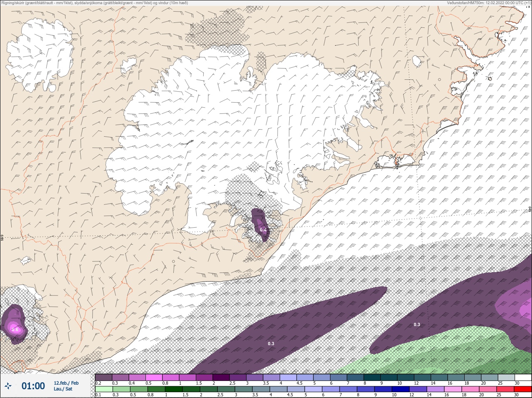Image resolution: width=532 pixels, height=398 pixels.
Task: Click the 01:00 forecast time display
Action: tap(33, 386)
